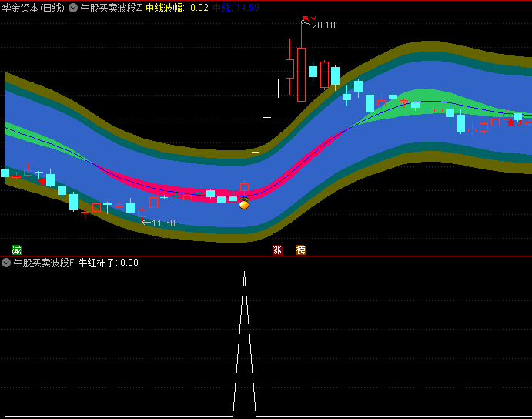Click the 20.10 high price label
Viewport: 532px width, 419px height.
(323, 25)
